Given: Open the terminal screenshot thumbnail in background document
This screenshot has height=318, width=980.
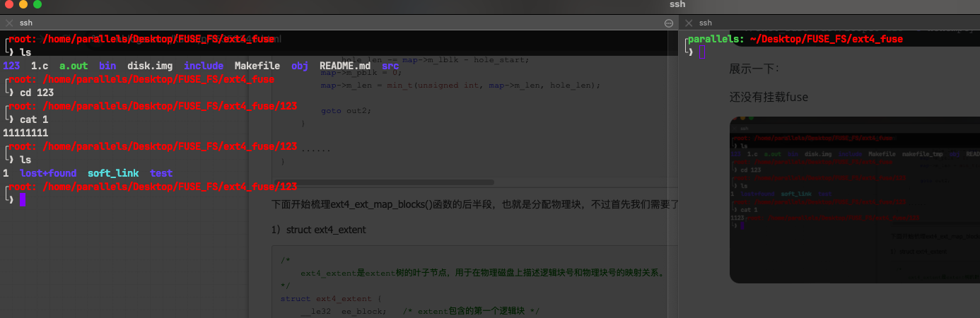Looking at the screenshot, I should pyautogui.click(x=854, y=200).
